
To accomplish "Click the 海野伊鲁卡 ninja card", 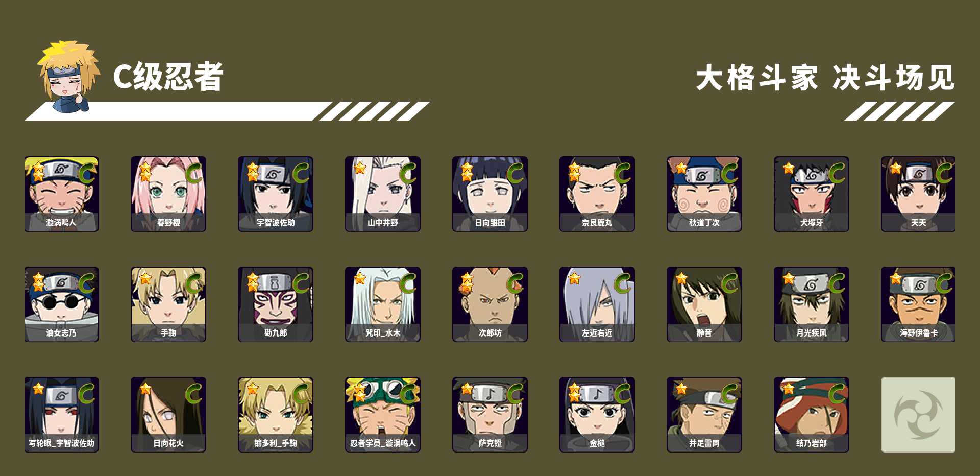I will 918,304.
